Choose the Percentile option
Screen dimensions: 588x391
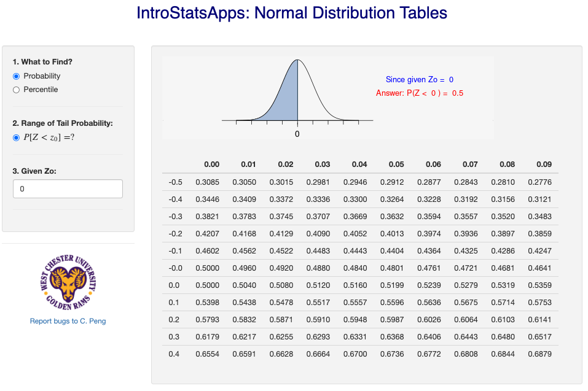[x=16, y=90]
